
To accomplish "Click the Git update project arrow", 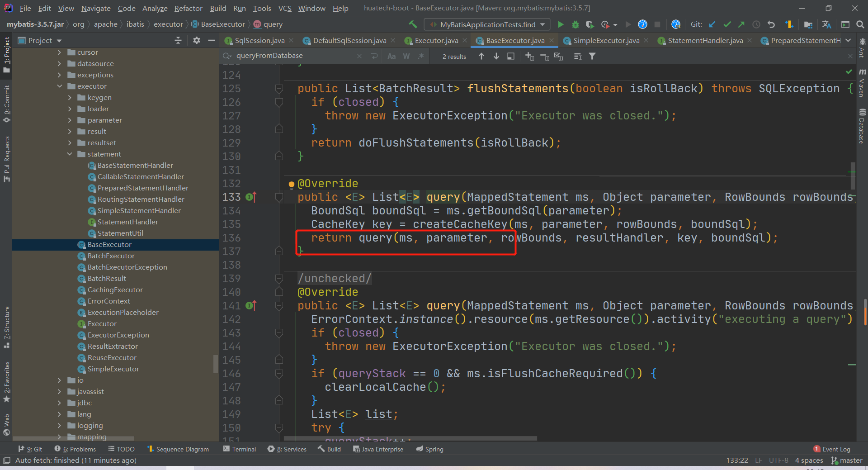I will point(712,24).
